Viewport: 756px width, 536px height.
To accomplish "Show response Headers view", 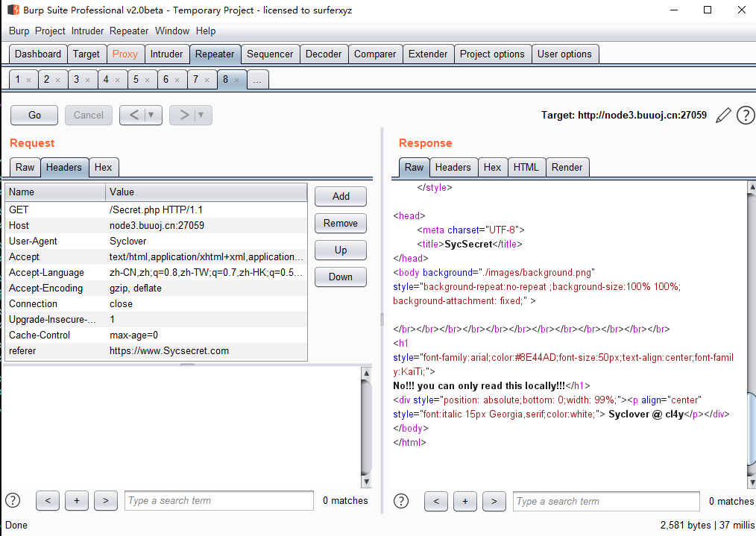I will [x=453, y=167].
